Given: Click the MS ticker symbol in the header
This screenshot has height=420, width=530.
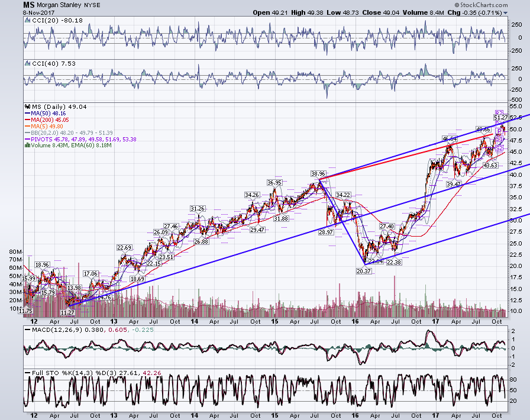Looking at the screenshot, I should pyautogui.click(x=29, y=5).
